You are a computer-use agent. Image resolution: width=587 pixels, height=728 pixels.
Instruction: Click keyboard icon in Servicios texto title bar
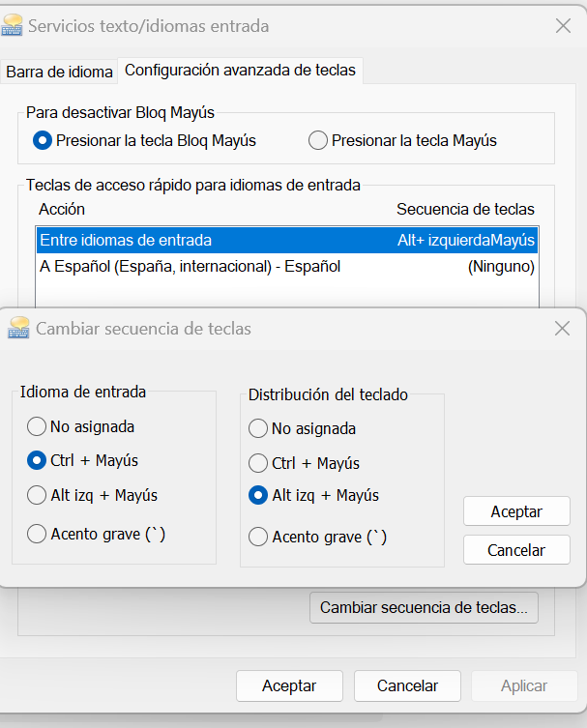point(14,26)
